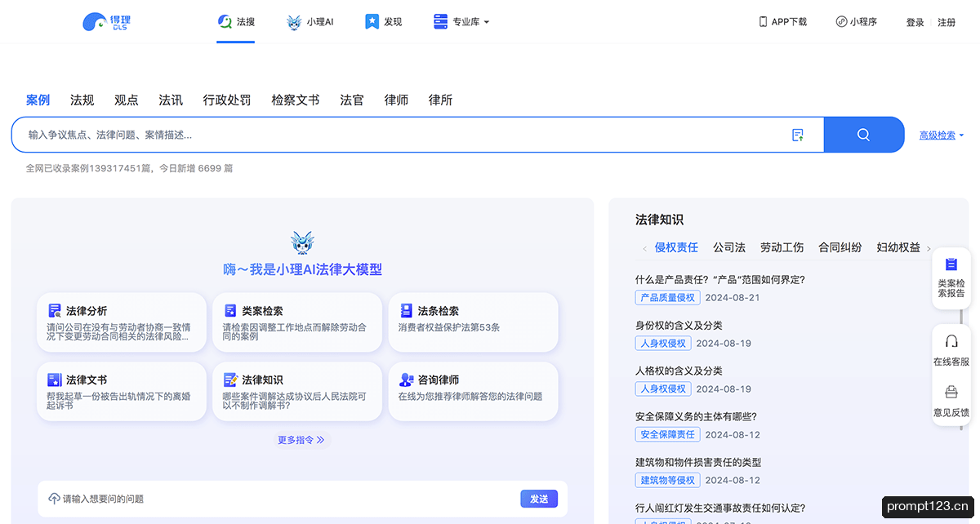Click the 产品质量侵权 tag
The height and width of the screenshot is (524, 980).
tap(667, 298)
